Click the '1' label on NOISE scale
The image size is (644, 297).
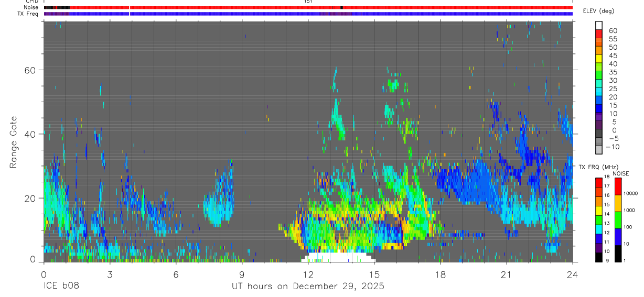[624, 260]
